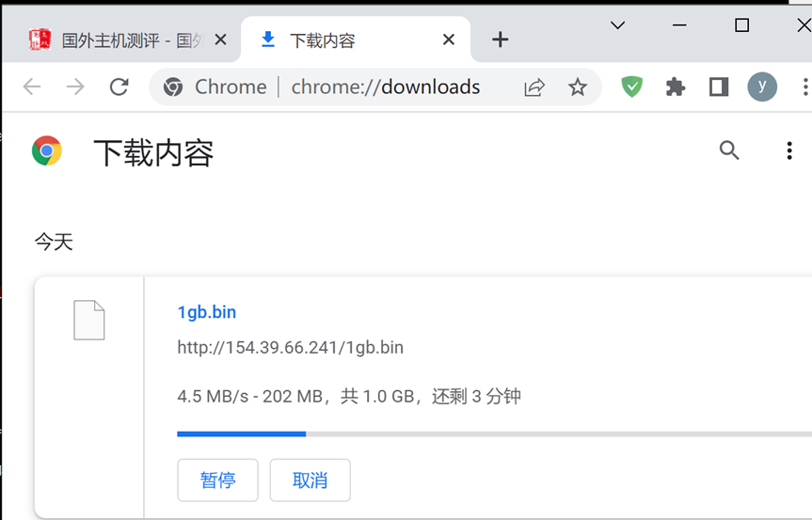Toggle the browser side panel
The width and height of the screenshot is (812, 520).
(x=719, y=87)
